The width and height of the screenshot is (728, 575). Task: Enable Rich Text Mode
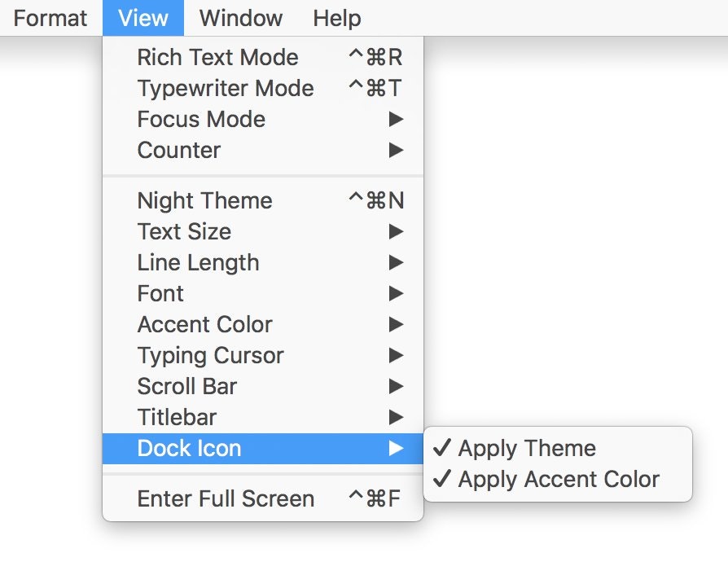click(x=263, y=57)
